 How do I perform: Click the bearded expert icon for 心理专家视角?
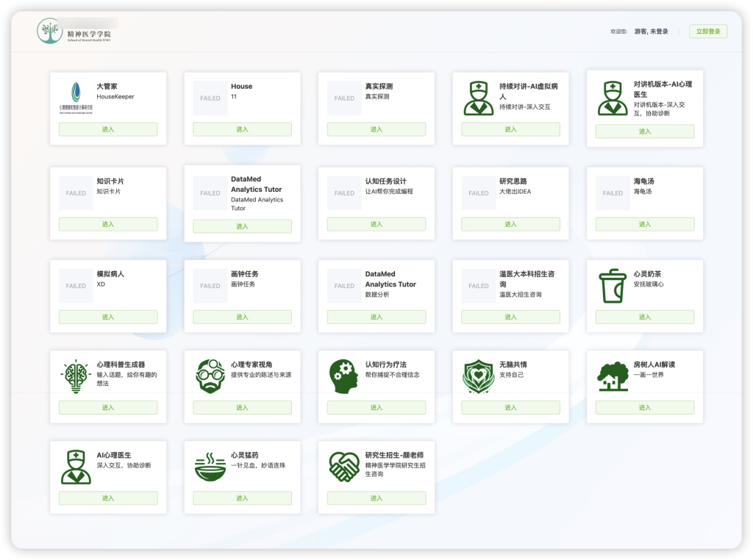click(210, 376)
